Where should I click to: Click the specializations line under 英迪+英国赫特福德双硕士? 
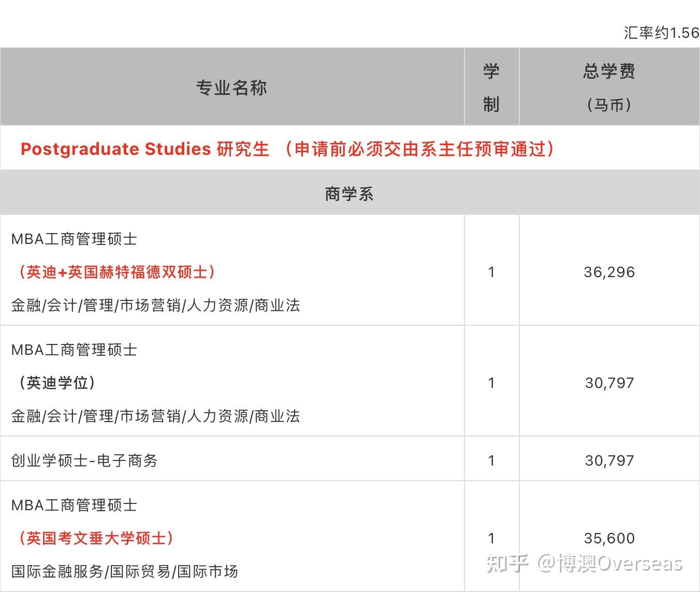[x=155, y=305]
